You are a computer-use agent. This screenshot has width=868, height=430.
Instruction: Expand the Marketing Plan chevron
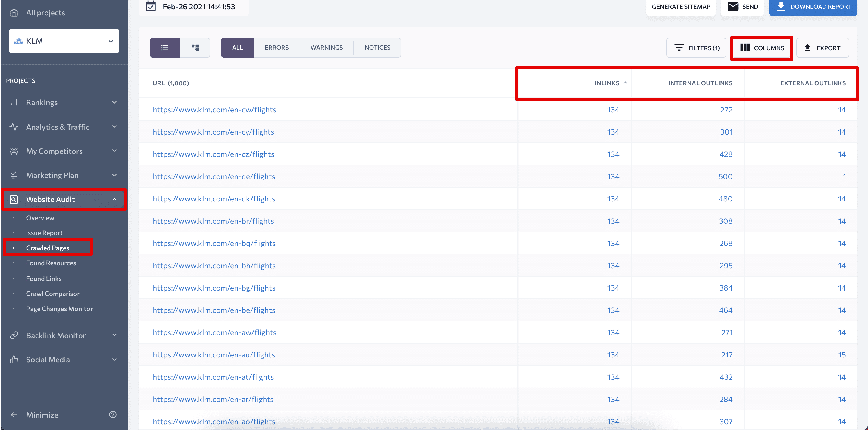pyautogui.click(x=114, y=175)
